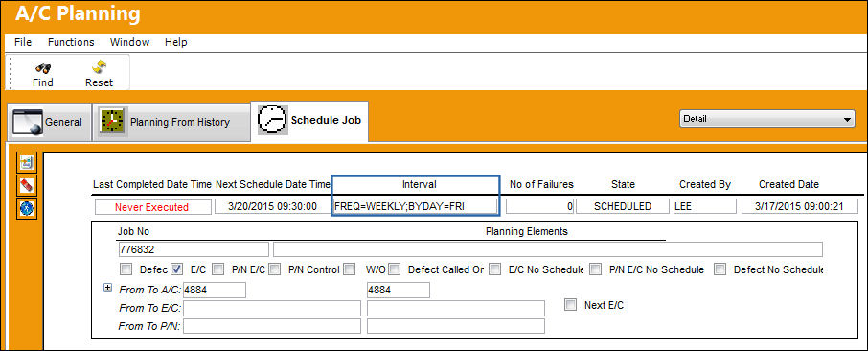Click the second From To P/N field
Screen dimensions: 868x351
(456, 326)
